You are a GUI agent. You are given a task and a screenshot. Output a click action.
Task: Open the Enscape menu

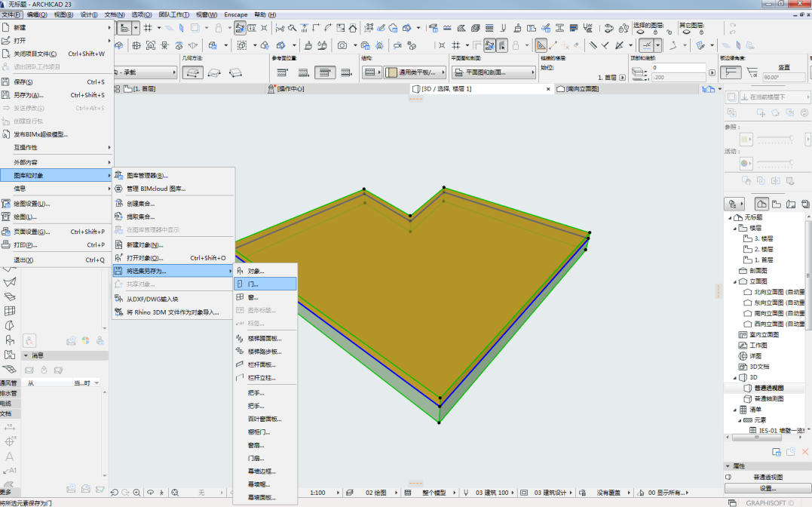click(236, 14)
